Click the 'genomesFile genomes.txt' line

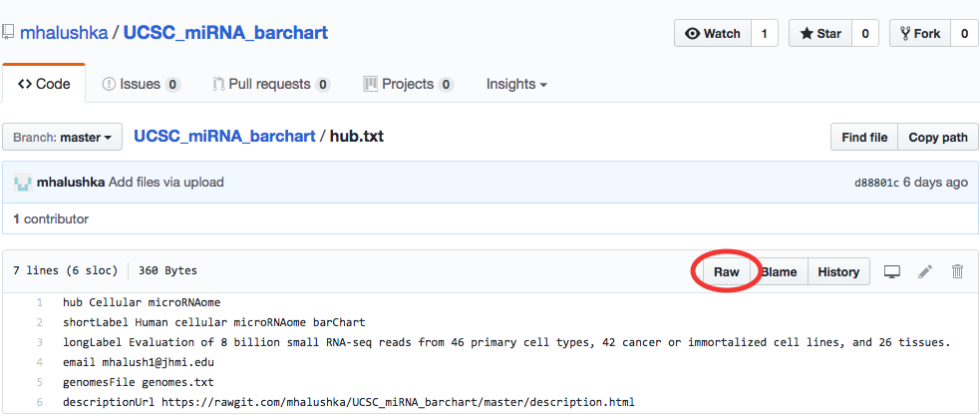[139, 382]
